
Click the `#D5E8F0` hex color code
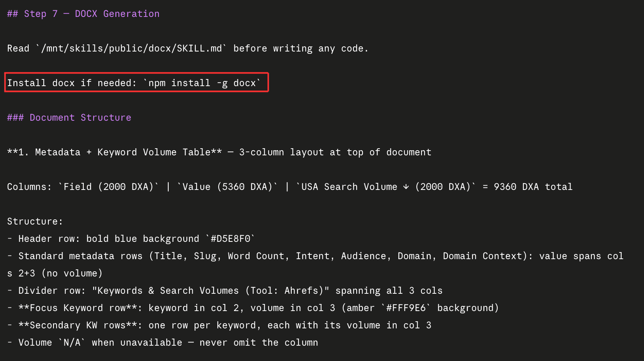pos(230,239)
